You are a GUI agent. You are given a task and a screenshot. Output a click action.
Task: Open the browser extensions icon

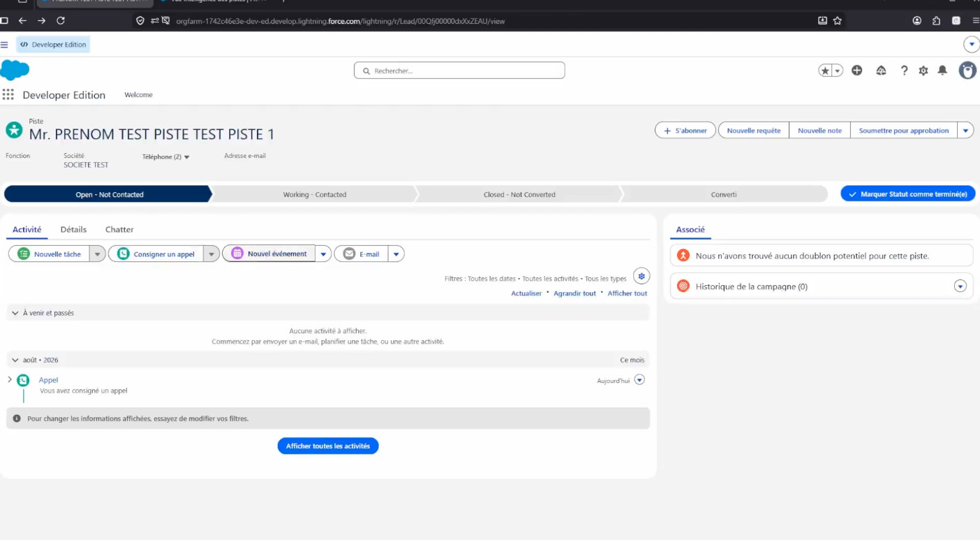(x=937, y=21)
